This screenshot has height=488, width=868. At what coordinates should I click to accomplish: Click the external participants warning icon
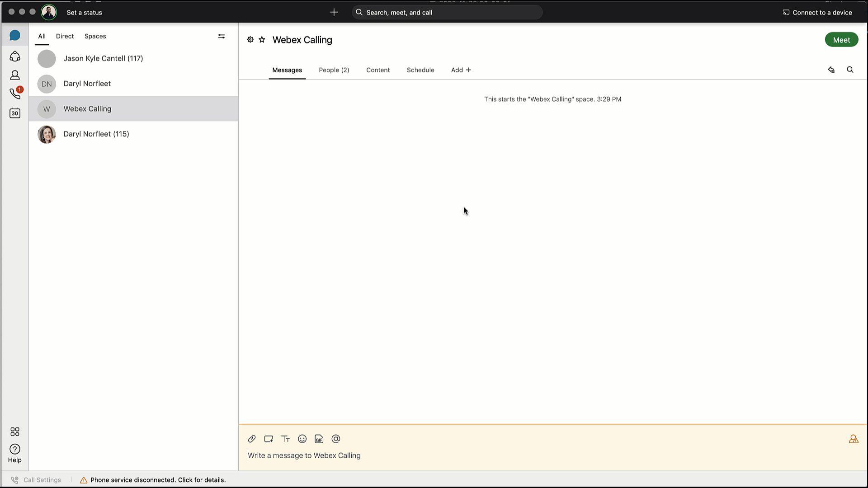(854, 439)
